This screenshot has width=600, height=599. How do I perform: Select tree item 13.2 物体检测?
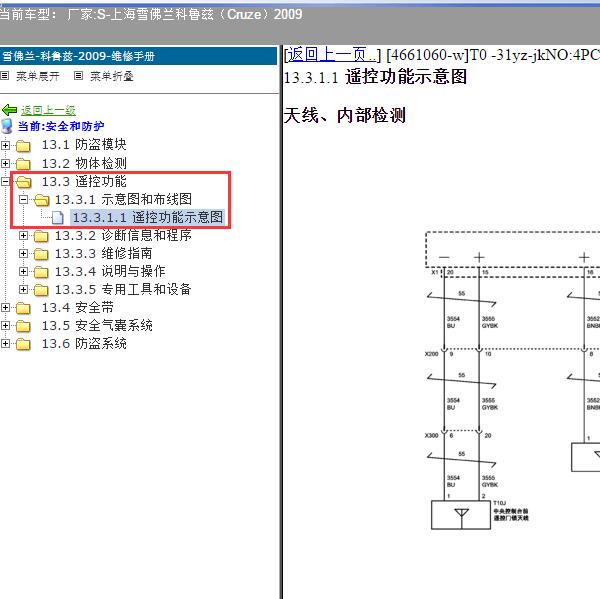coord(84,163)
